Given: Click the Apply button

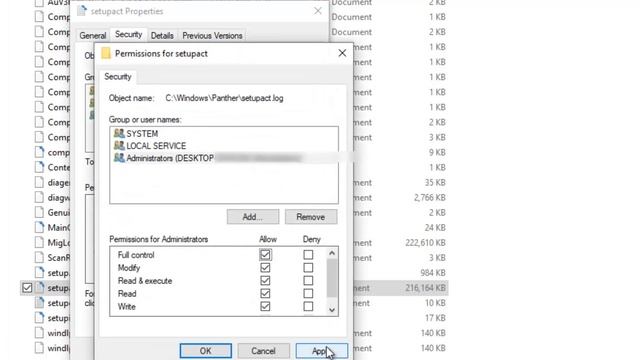Looking at the screenshot, I should tap(322, 351).
